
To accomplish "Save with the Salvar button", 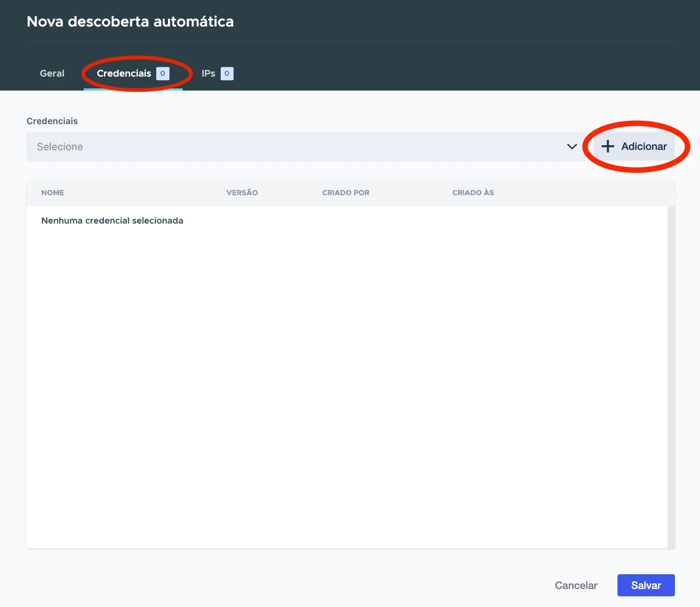I will (646, 585).
